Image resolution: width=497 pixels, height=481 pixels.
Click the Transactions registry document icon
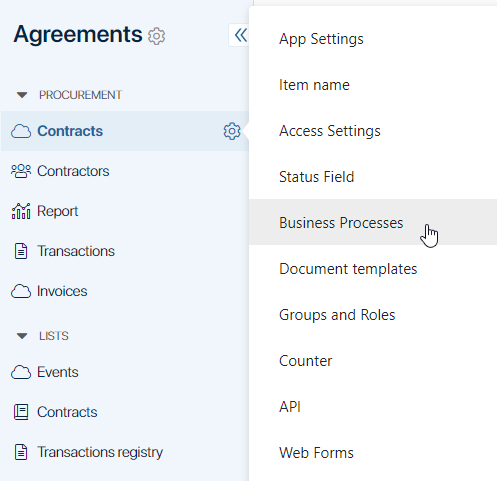point(21,452)
